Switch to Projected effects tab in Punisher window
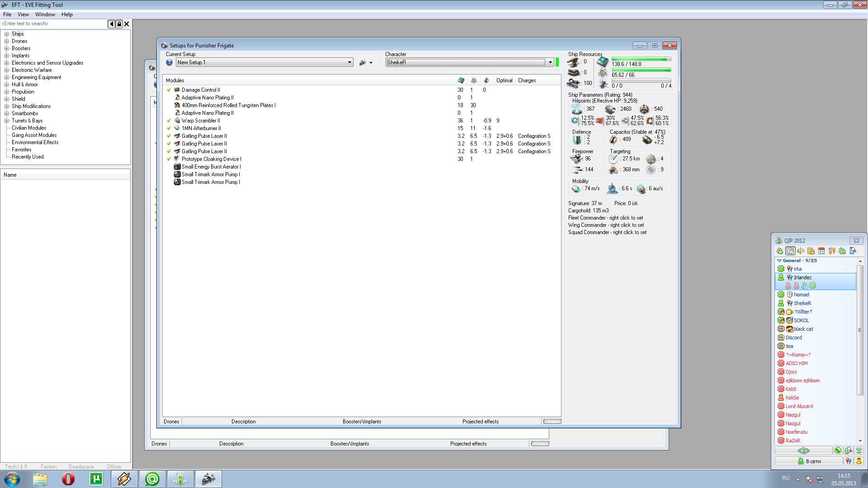 coord(481,422)
